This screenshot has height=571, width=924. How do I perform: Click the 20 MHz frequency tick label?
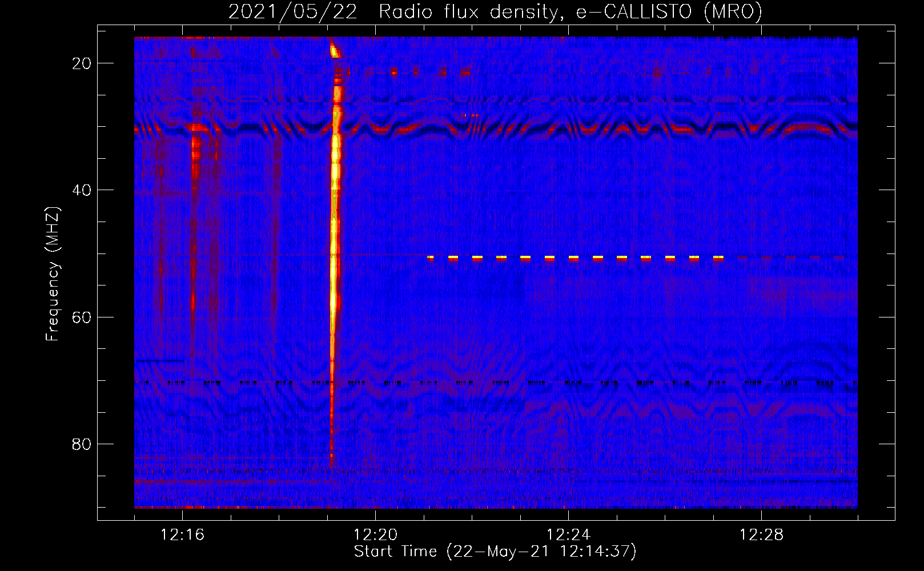click(82, 63)
